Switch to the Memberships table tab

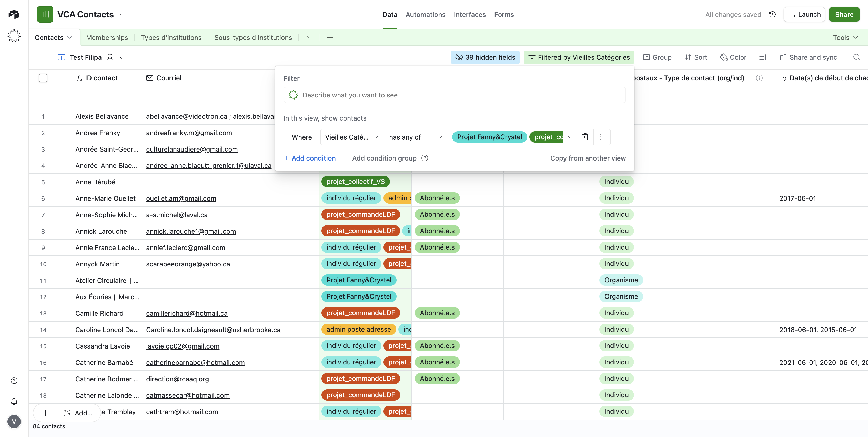pos(107,37)
